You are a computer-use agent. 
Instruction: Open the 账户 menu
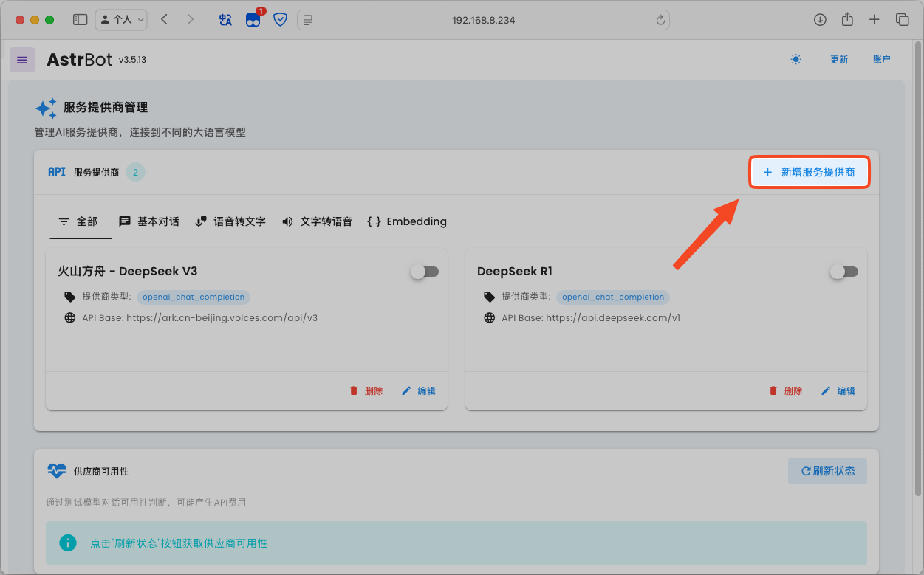[882, 60]
